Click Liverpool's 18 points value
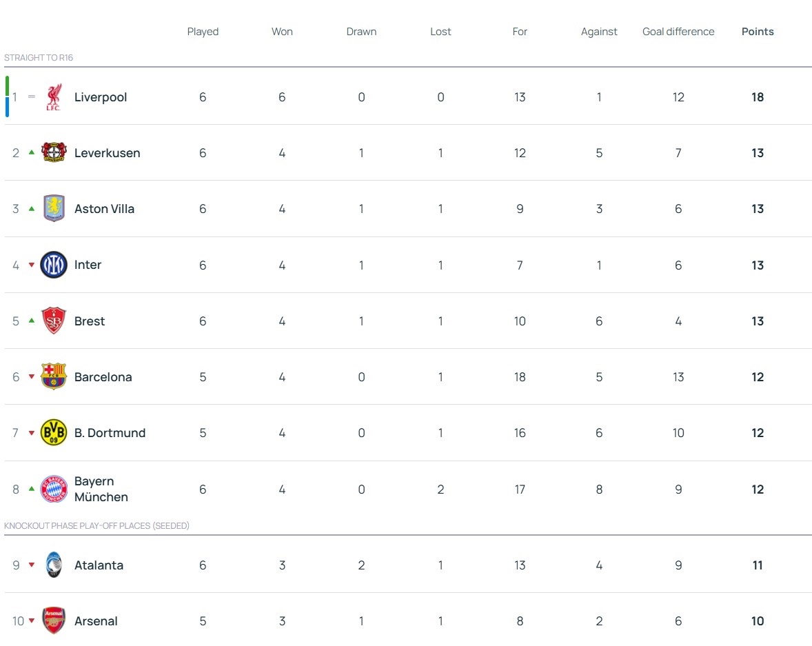Viewport: 812px width, 646px height. coord(758,97)
